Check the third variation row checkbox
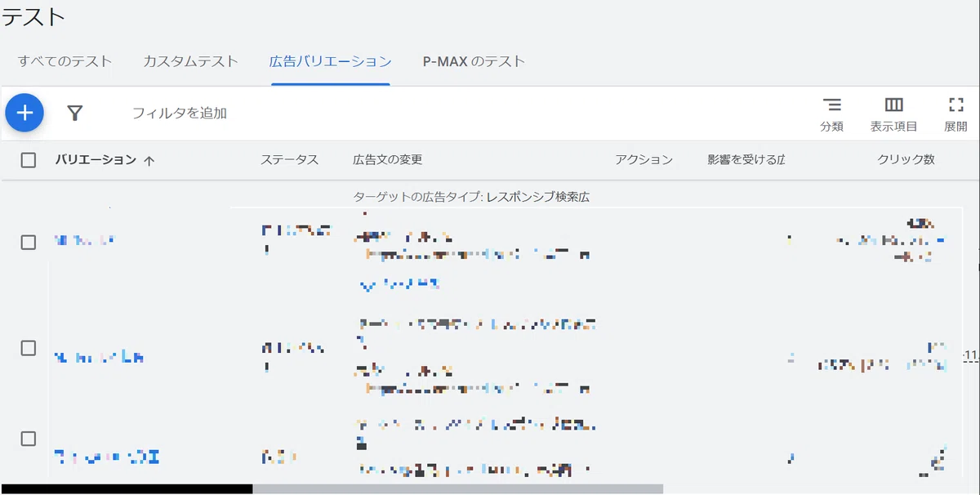The height and width of the screenshot is (495, 980). click(29, 439)
